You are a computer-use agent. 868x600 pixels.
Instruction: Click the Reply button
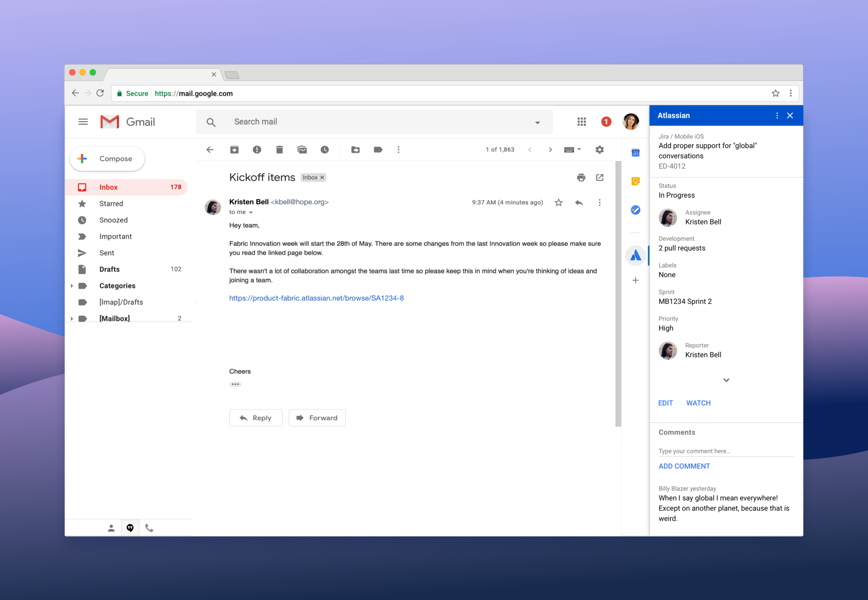pyautogui.click(x=256, y=418)
